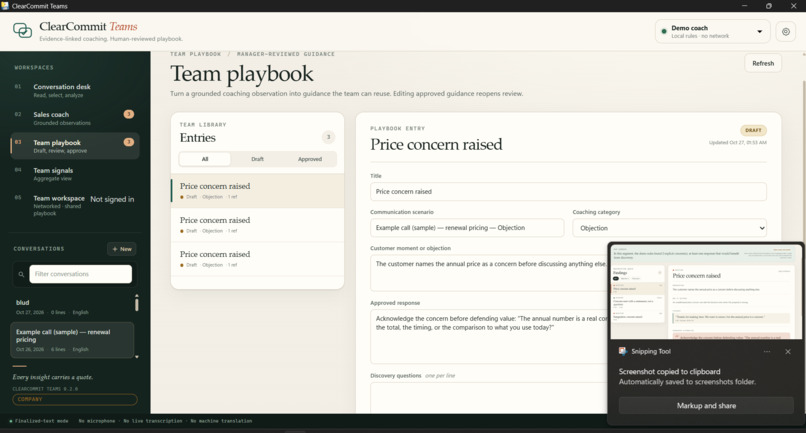Click the COMPANY pill button
806x433 pixels.
(75, 400)
